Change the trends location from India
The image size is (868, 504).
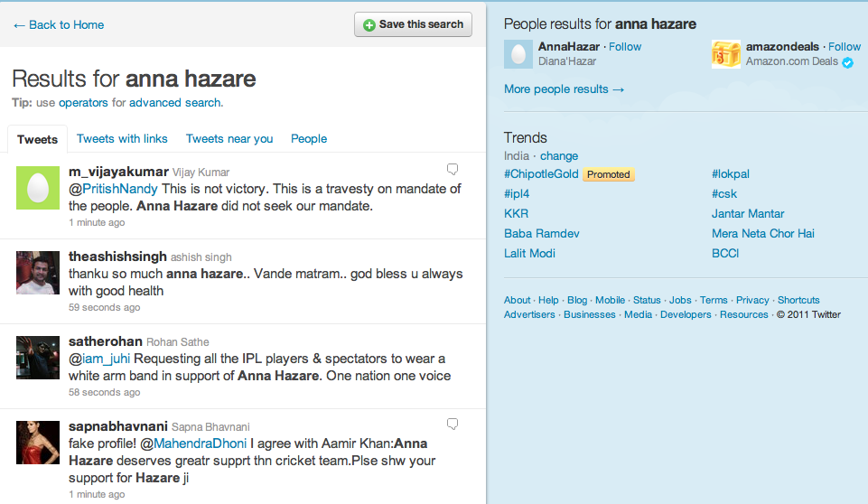559,155
